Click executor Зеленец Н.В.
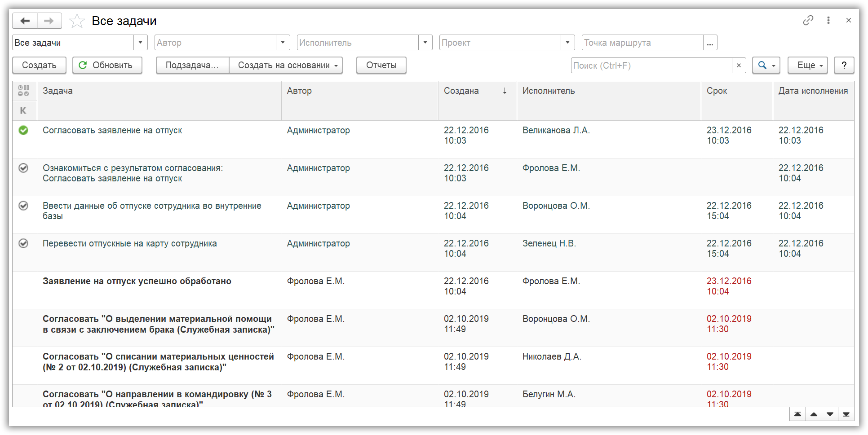Image resolution: width=868 pixels, height=435 pixels. click(x=549, y=244)
